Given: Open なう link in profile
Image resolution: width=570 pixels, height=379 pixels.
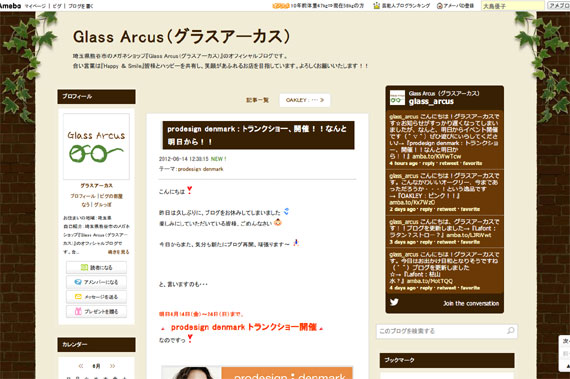Looking at the screenshot, I should 86,205.
